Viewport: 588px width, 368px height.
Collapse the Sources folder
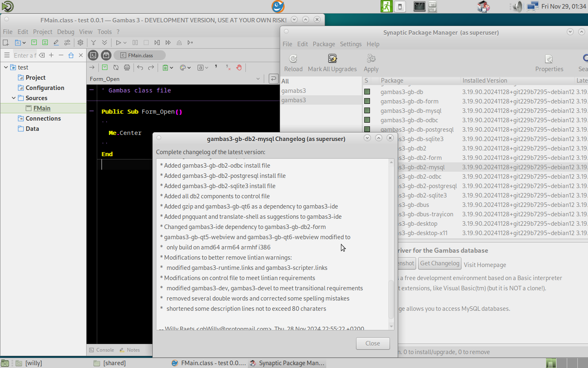13,98
